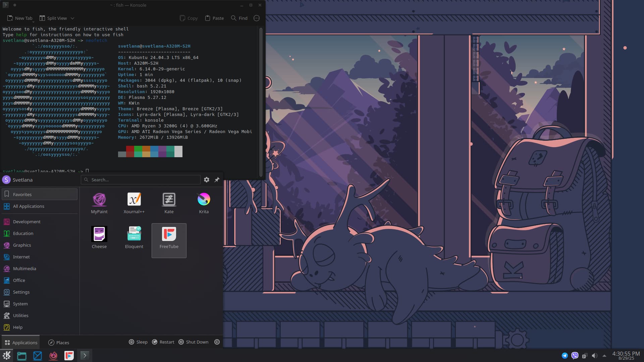The width and height of the screenshot is (644, 362).
Task: Open launcher configure settings icon
Action: 207,180
